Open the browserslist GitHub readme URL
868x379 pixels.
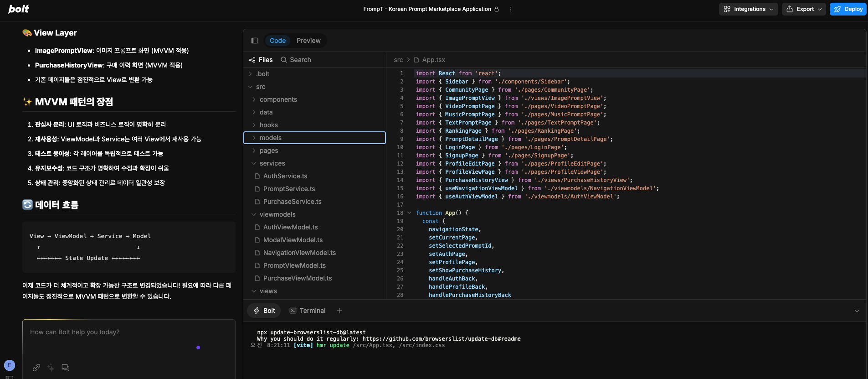point(442,339)
